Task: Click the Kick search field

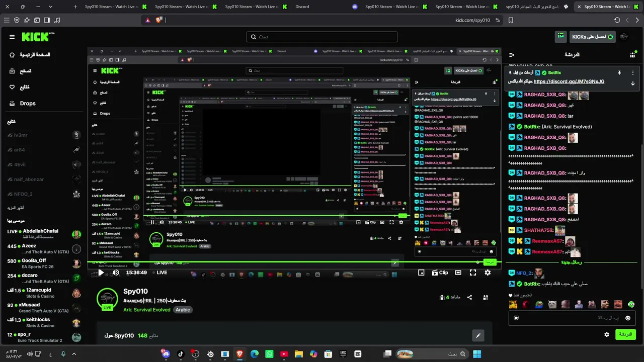Action: point(322,37)
